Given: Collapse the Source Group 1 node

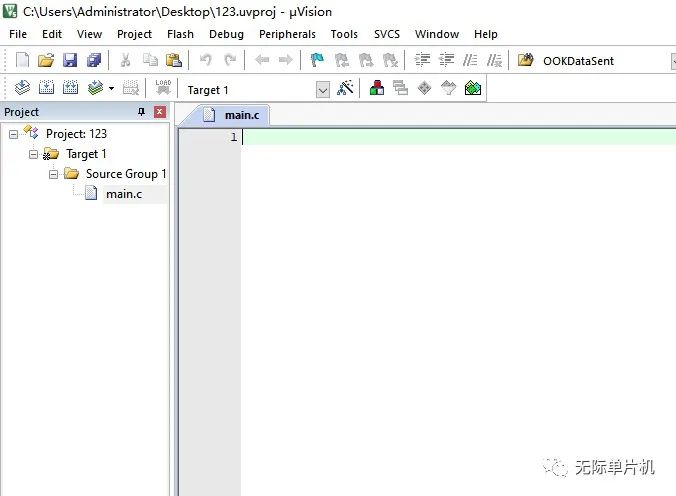Looking at the screenshot, I should coord(53,174).
